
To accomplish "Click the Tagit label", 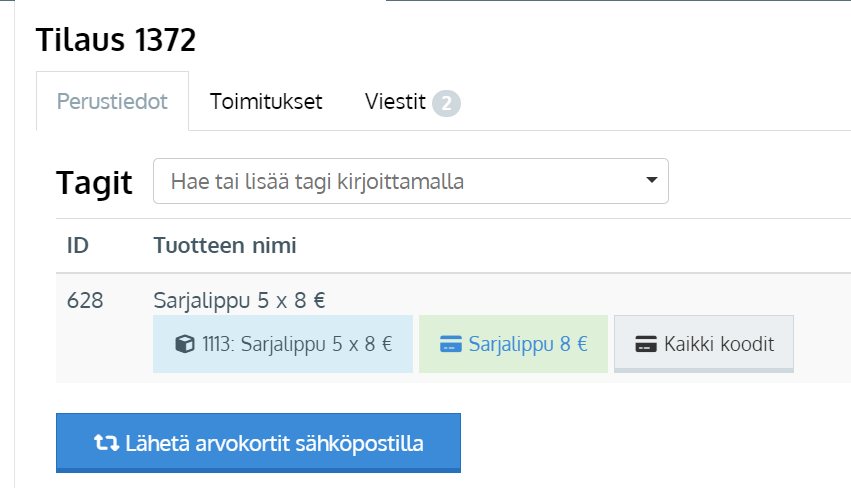I will tap(94, 182).
